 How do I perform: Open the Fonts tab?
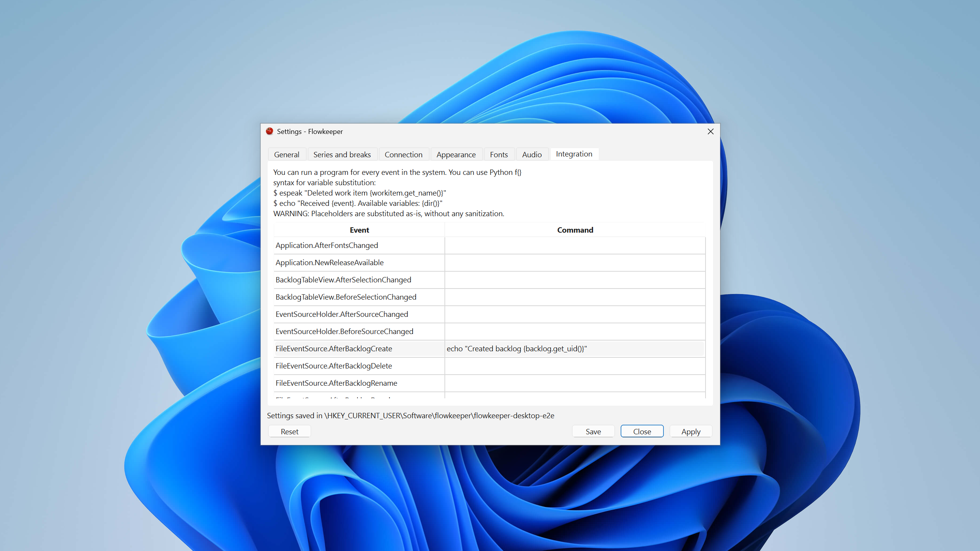(499, 154)
